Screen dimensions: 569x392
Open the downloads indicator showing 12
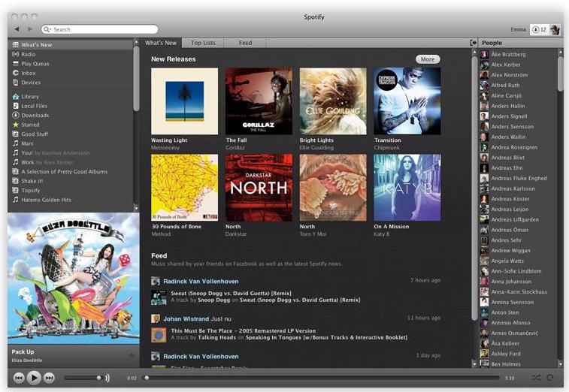539,30
